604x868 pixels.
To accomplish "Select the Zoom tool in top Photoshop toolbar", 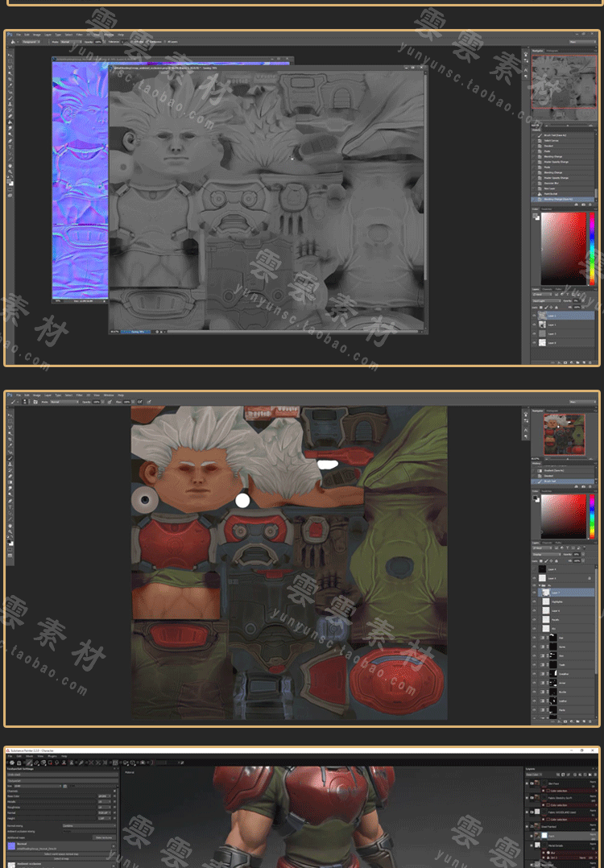I will pos(10,172).
